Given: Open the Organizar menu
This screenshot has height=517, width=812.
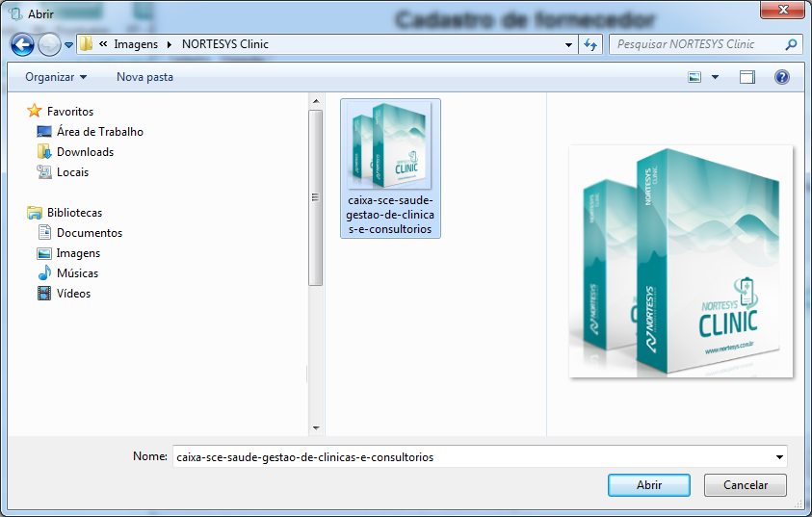Looking at the screenshot, I should click(56, 77).
